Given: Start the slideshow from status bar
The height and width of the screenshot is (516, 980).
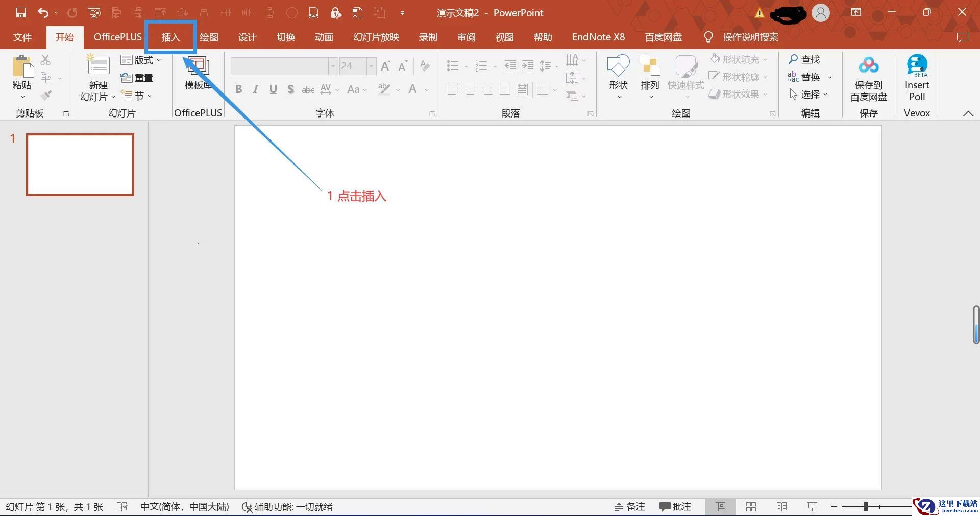Looking at the screenshot, I should click(x=812, y=507).
